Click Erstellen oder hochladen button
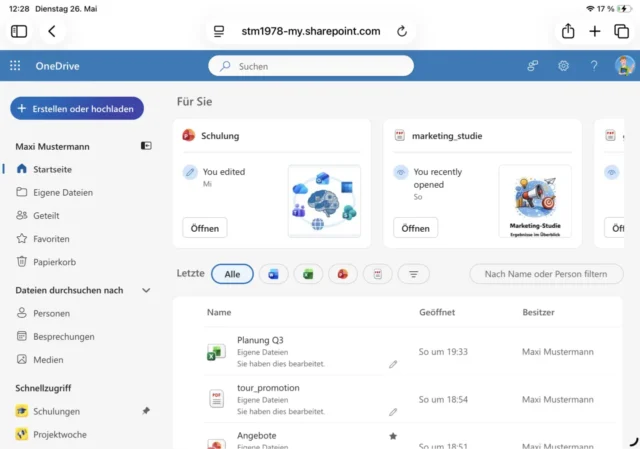 pyautogui.click(x=77, y=109)
